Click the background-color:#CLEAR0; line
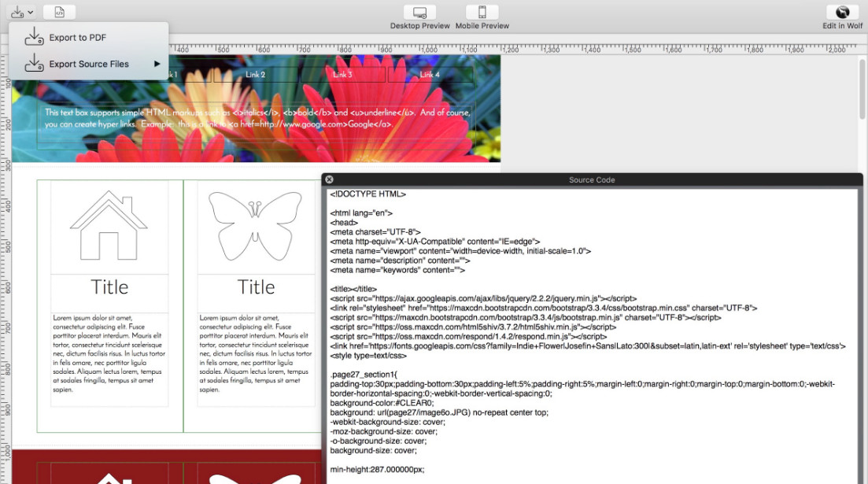 point(382,403)
